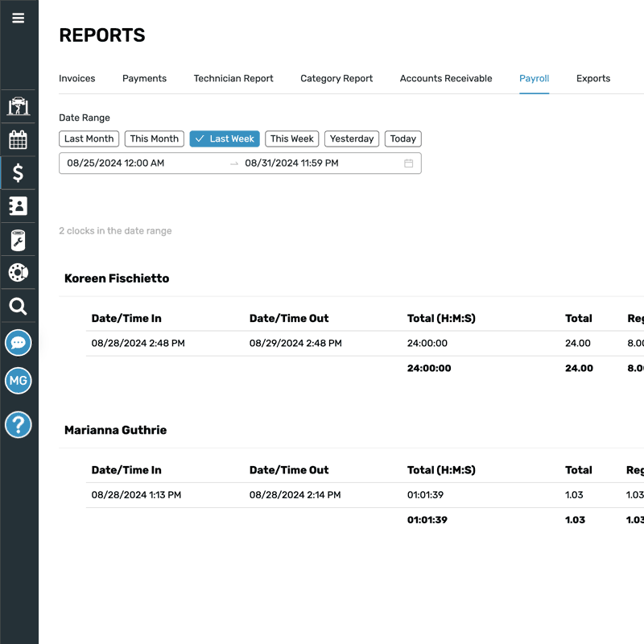This screenshot has height=644, width=644.
Task: Open the contacts address book icon
Action: click(18, 206)
